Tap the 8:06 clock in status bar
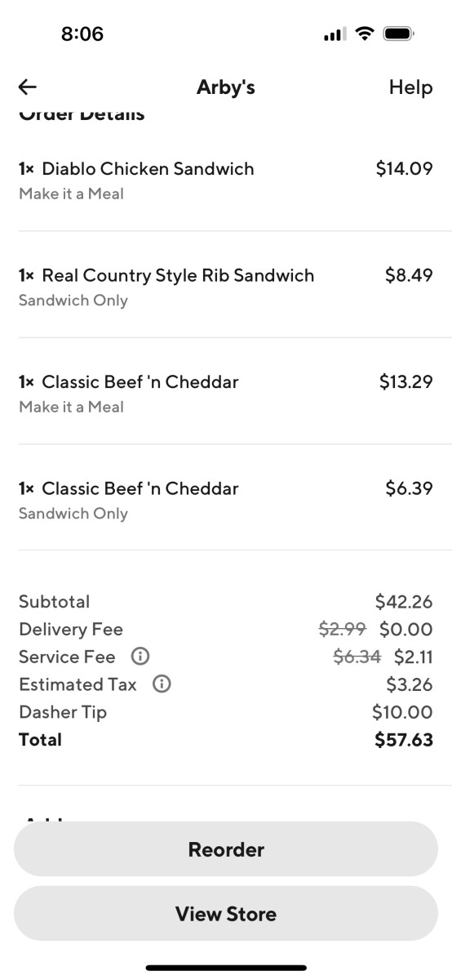 (82, 34)
